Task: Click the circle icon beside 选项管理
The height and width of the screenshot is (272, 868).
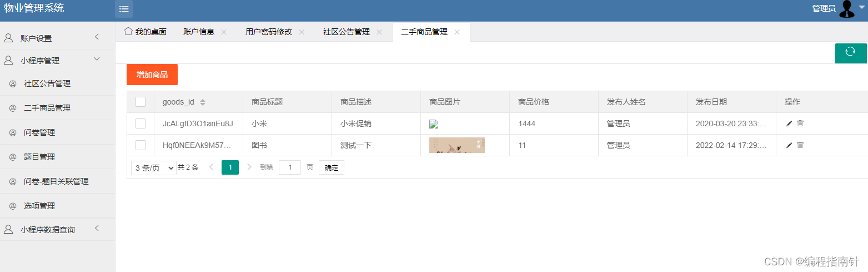Action: pyautogui.click(x=13, y=206)
